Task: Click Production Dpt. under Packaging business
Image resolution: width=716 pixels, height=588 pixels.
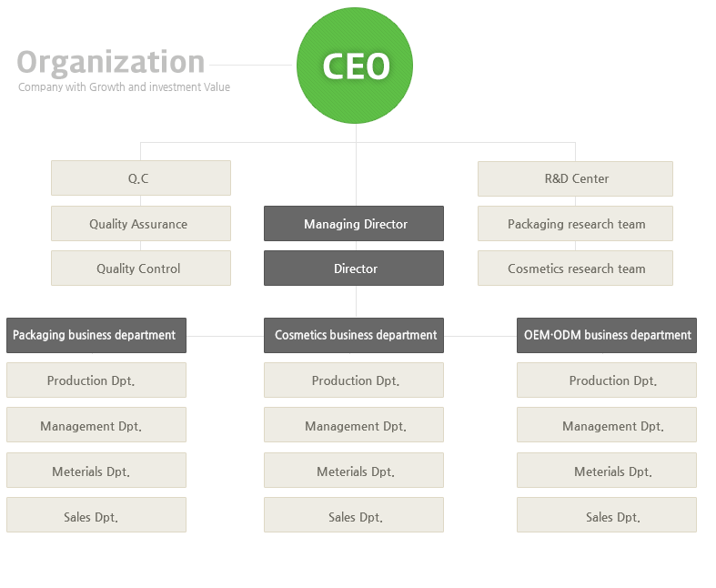Action: (x=96, y=380)
